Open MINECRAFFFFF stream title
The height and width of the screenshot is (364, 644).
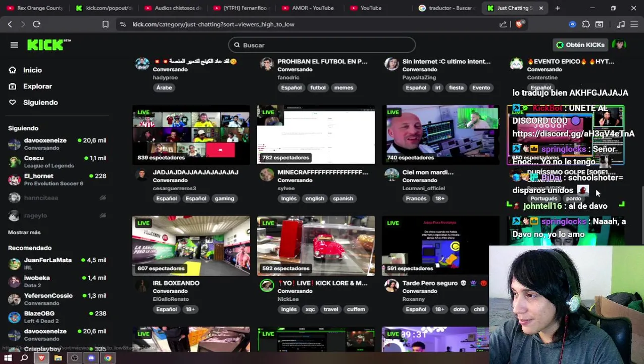323,172
